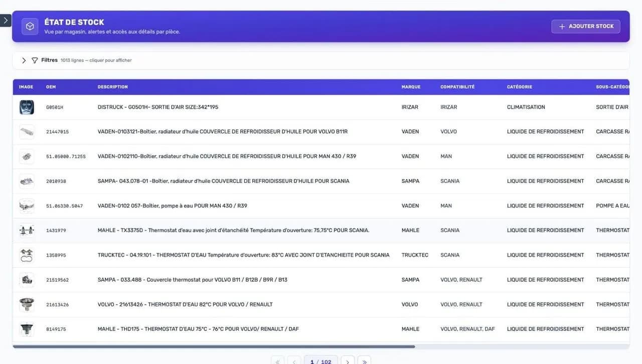Click the stock cube icon in header
This screenshot has width=642, height=364.
(30, 26)
